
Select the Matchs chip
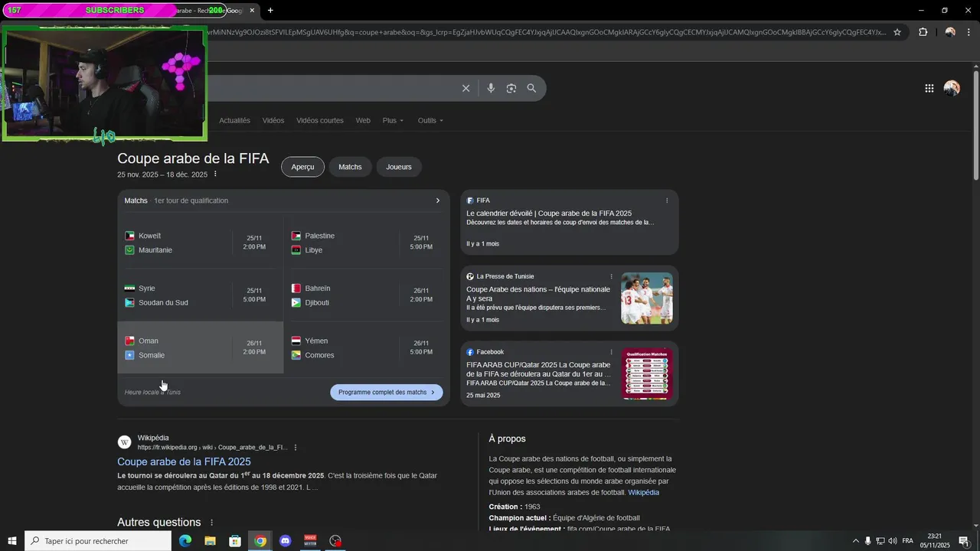tap(350, 167)
